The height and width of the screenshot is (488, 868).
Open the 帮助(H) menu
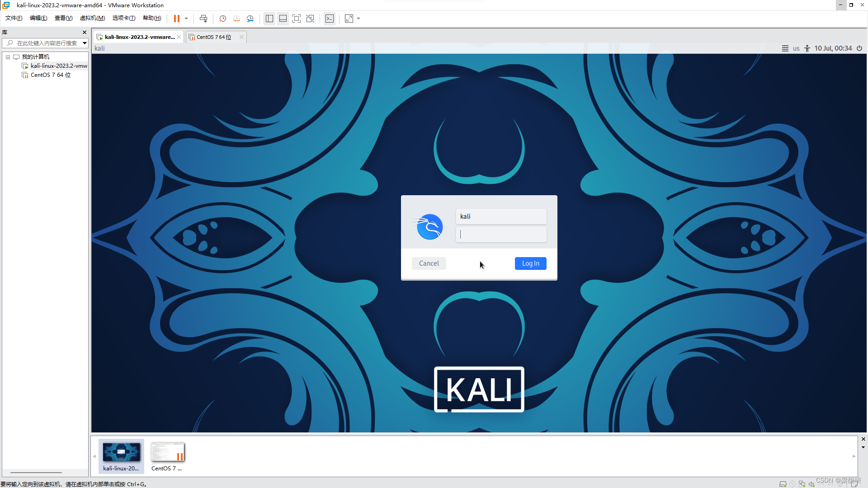pyautogui.click(x=152, y=18)
